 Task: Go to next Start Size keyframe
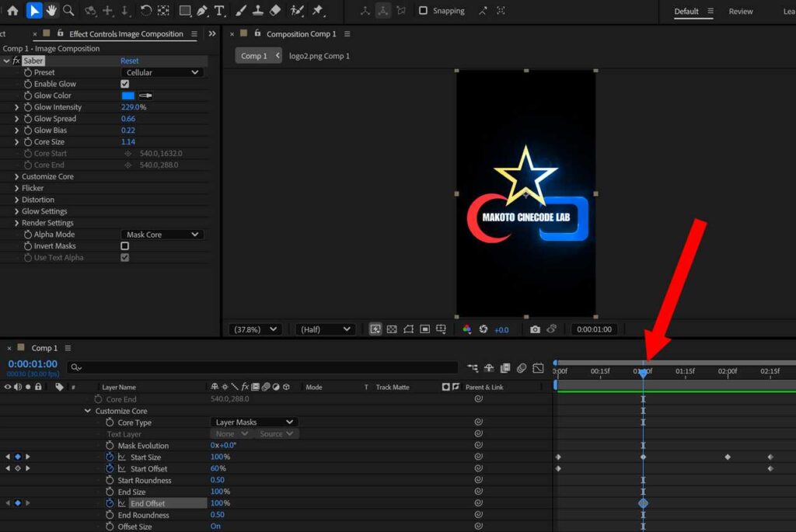point(28,457)
